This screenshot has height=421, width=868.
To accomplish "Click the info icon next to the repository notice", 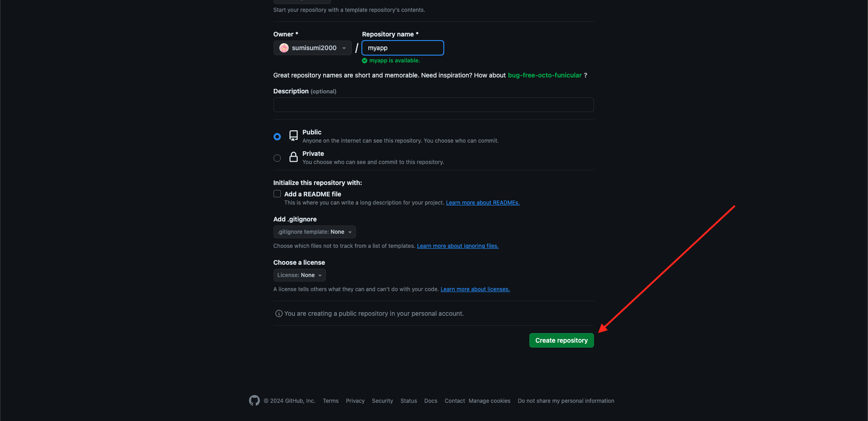I will point(278,313).
